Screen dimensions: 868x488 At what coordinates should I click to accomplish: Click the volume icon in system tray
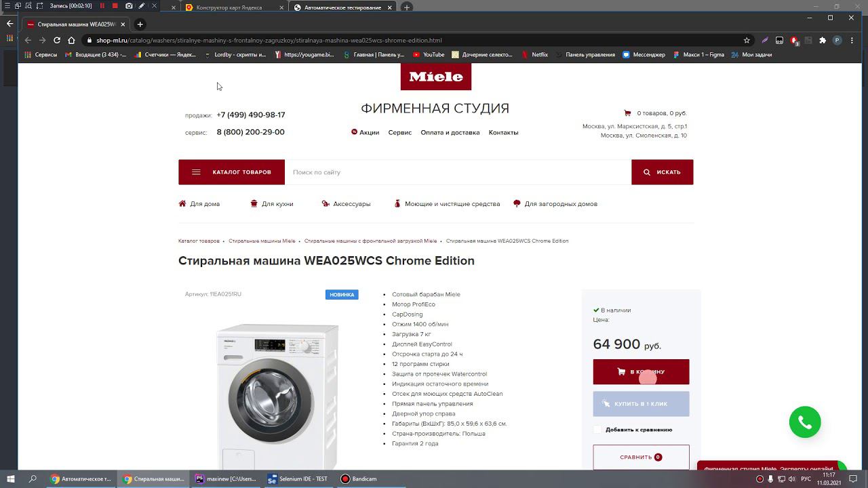[x=791, y=479]
